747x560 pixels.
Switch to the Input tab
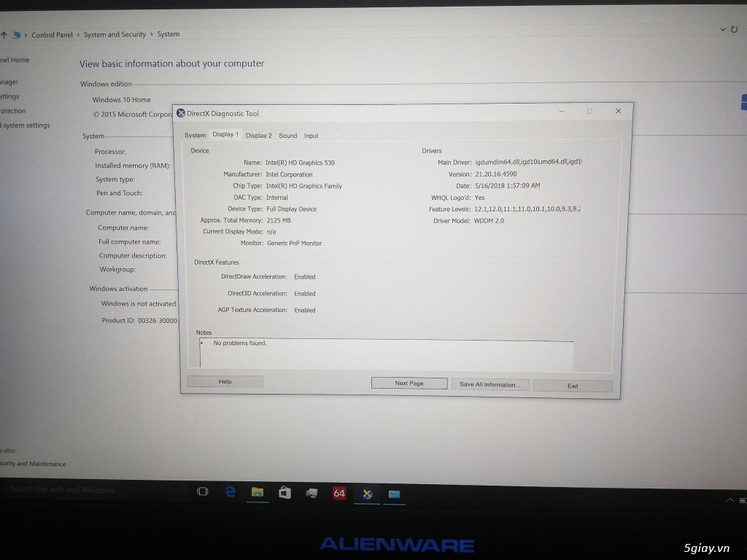coord(311,136)
